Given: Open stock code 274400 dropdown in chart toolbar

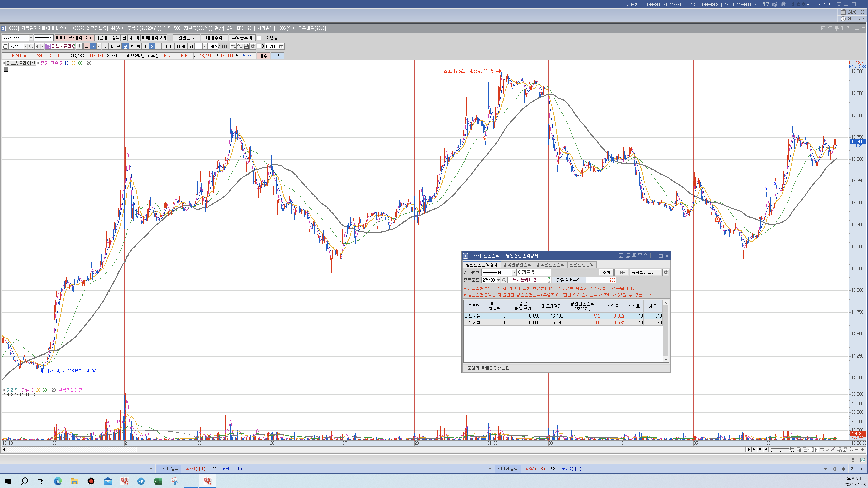Looking at the screenshot, I should pos(26,46).
